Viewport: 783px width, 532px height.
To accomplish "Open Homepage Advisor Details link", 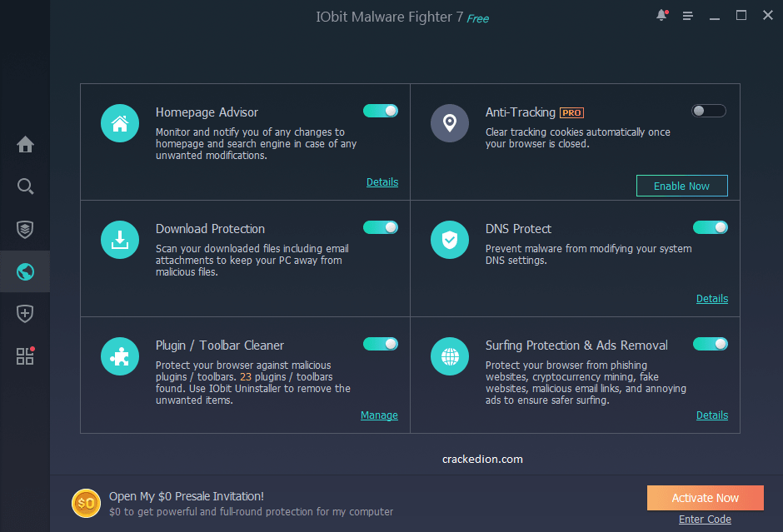I will click(382, 182).
